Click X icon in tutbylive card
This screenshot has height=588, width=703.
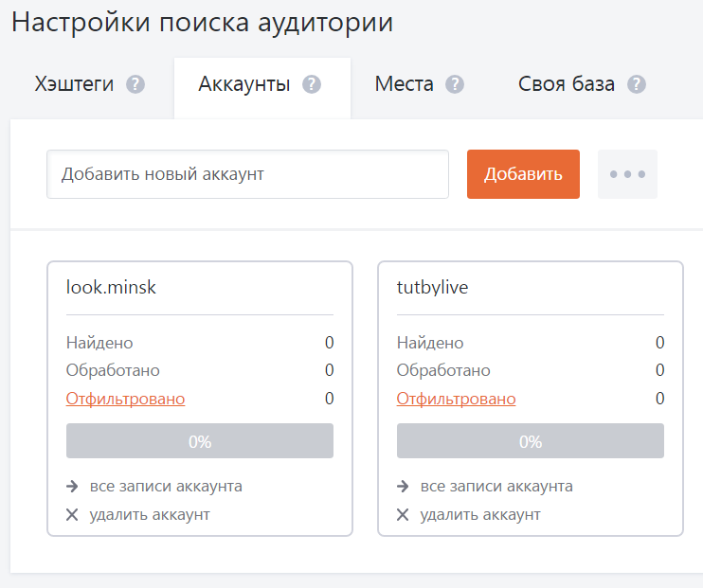403,515
